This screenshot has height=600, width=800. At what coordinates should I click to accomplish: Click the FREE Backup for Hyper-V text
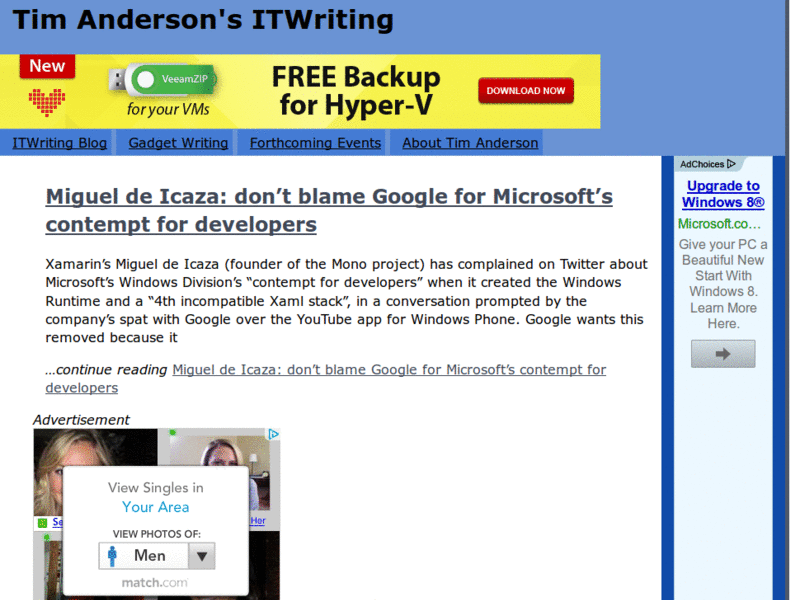pyautogui.click(x=356, y=91)
